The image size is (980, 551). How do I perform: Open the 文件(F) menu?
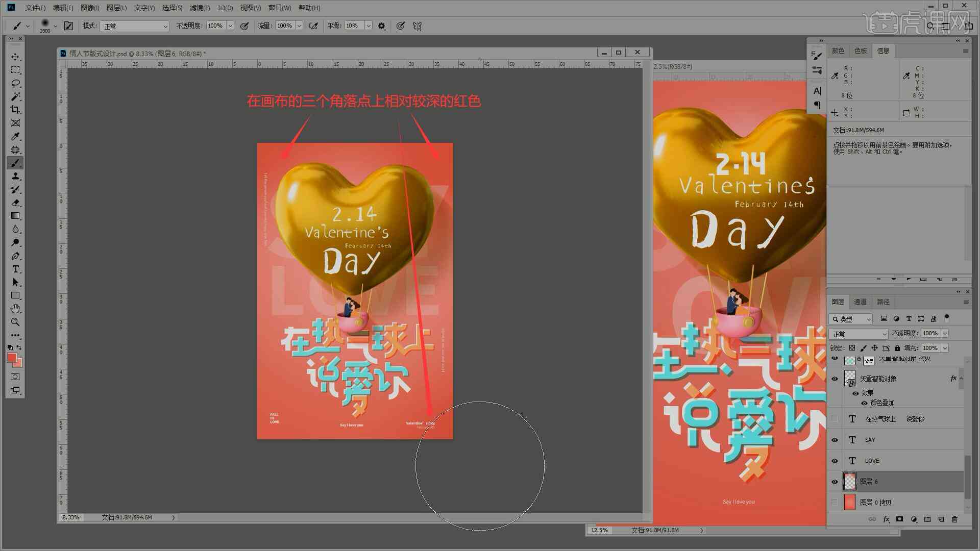[35, 8]
